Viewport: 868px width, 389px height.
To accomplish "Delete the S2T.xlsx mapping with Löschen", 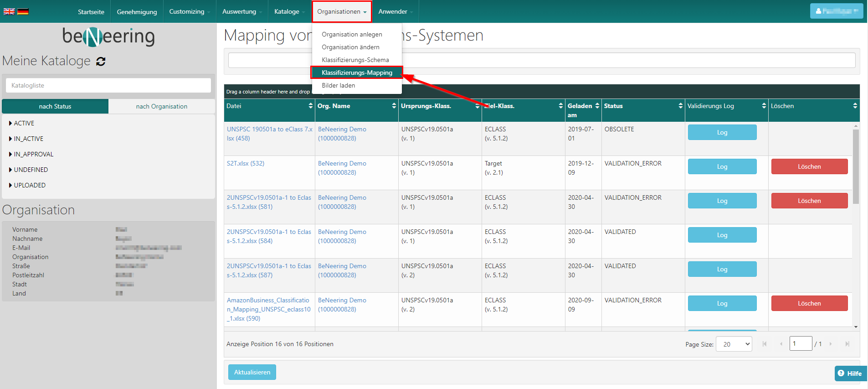I will point(809,166).
